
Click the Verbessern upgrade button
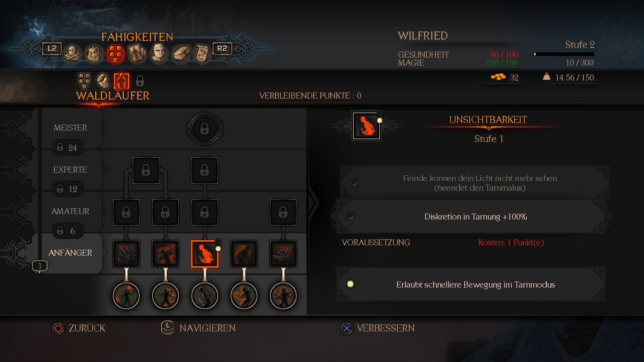pyautogui.click(x=377, y=328)
